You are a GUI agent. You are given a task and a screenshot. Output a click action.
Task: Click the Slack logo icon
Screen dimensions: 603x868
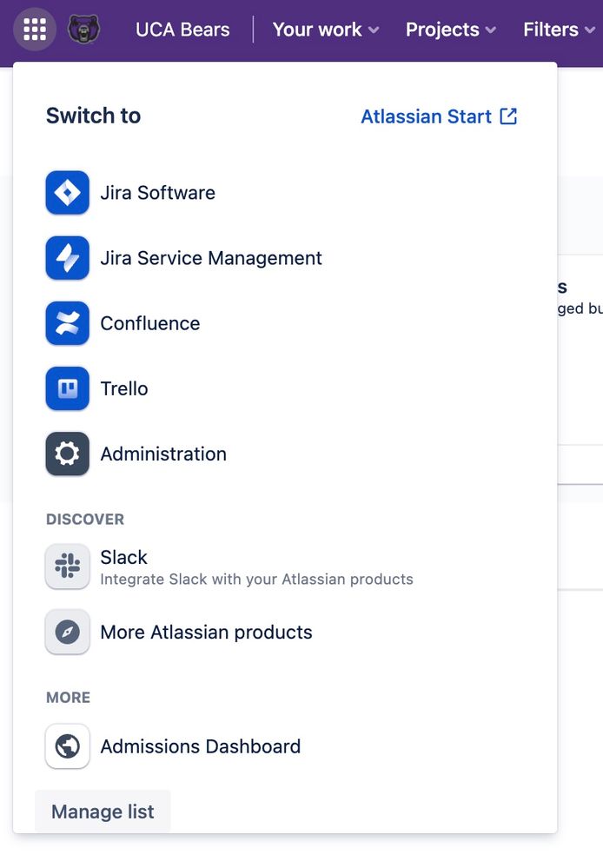68,567
